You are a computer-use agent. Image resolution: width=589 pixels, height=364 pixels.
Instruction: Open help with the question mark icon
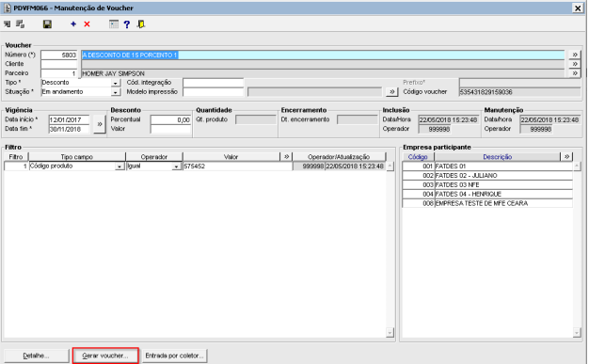coord(127,24)
